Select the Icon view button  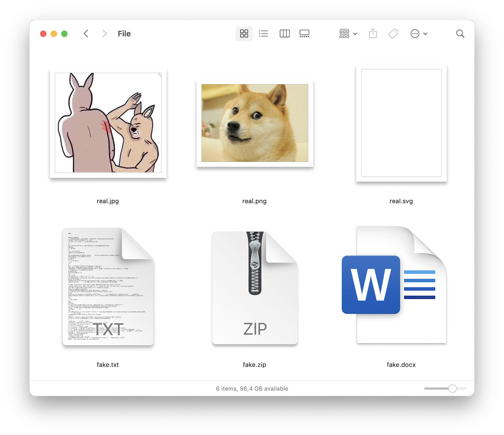[x=244, y=34]
